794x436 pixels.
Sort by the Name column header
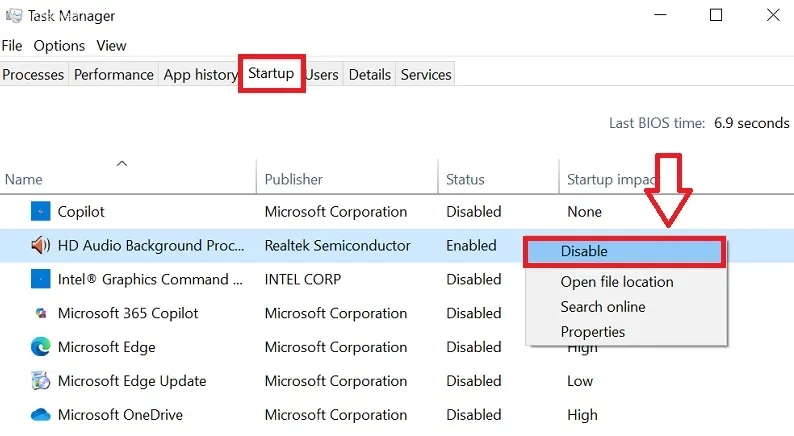click(x=24, y=180)
